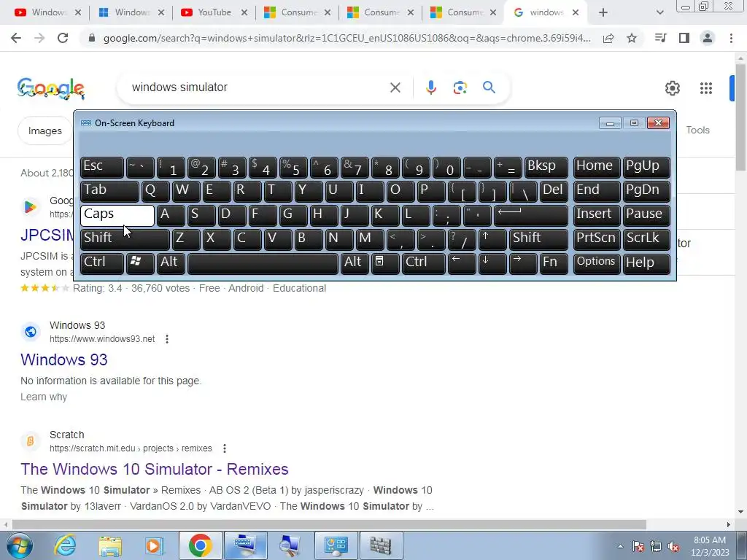Image resolution: width=747 pixels, height=560 pixels.
Task: Click the on-screen keyboard Enter key
Action: coord(531,215)
